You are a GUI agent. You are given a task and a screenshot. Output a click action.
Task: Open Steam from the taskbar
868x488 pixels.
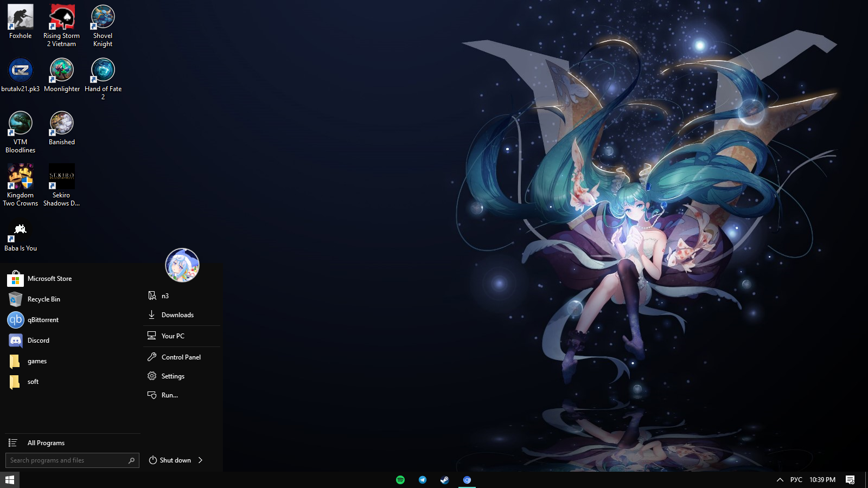445,480
